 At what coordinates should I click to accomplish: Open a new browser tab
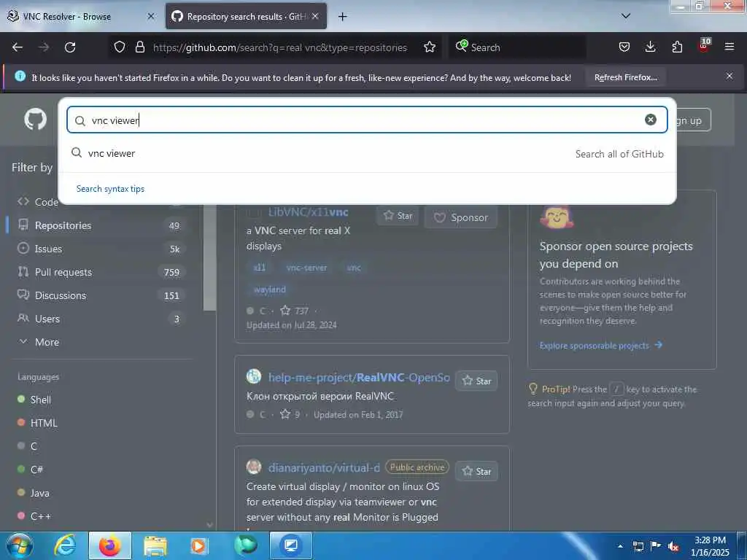[342, 17]
